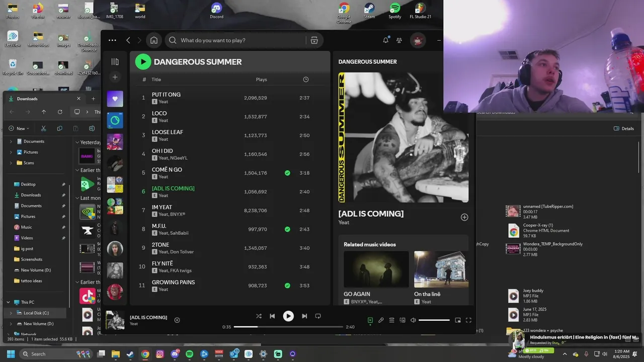
Task: Play or resume the current Spotify track
Action: [x=288, y=316]
